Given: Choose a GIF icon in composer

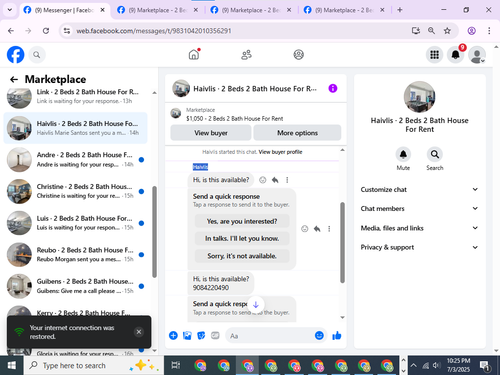Looking at the screenshot, I should pyautogui.click(x=215, y=335).
